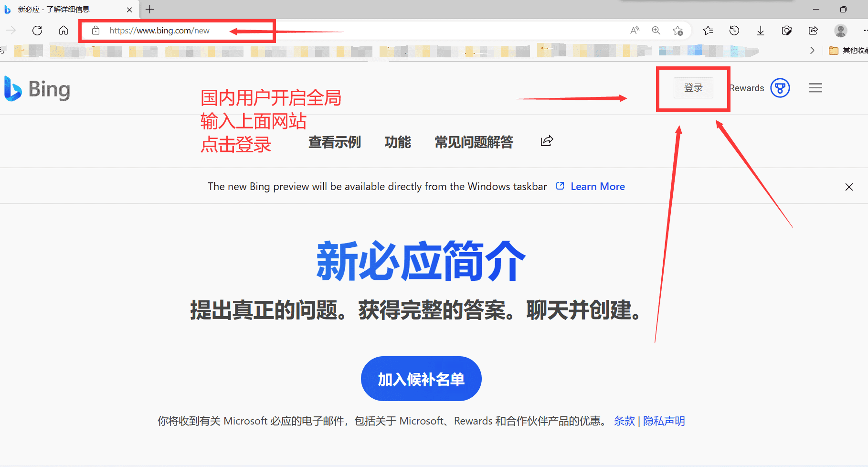The width and height of the screenshot is (868, 467).
Task: Open the zoom magnifier icon
Action: (x=656, y=31)
